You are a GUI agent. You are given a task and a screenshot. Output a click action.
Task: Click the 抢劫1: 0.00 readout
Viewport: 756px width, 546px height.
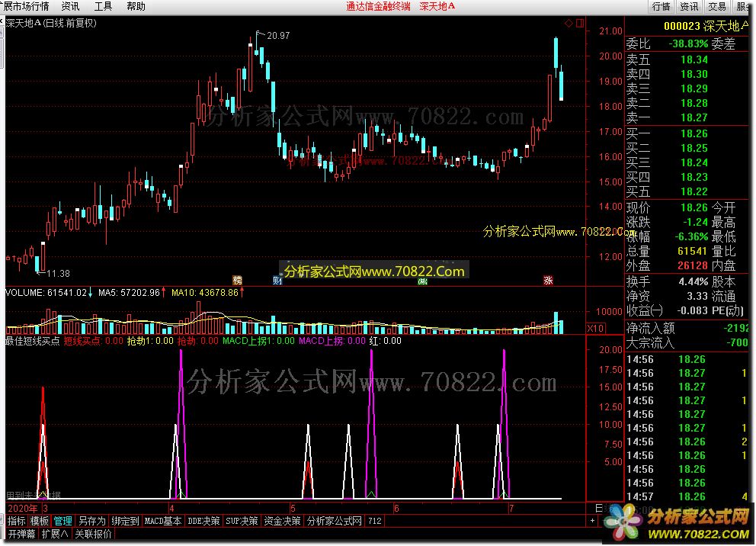click(150, 341)
